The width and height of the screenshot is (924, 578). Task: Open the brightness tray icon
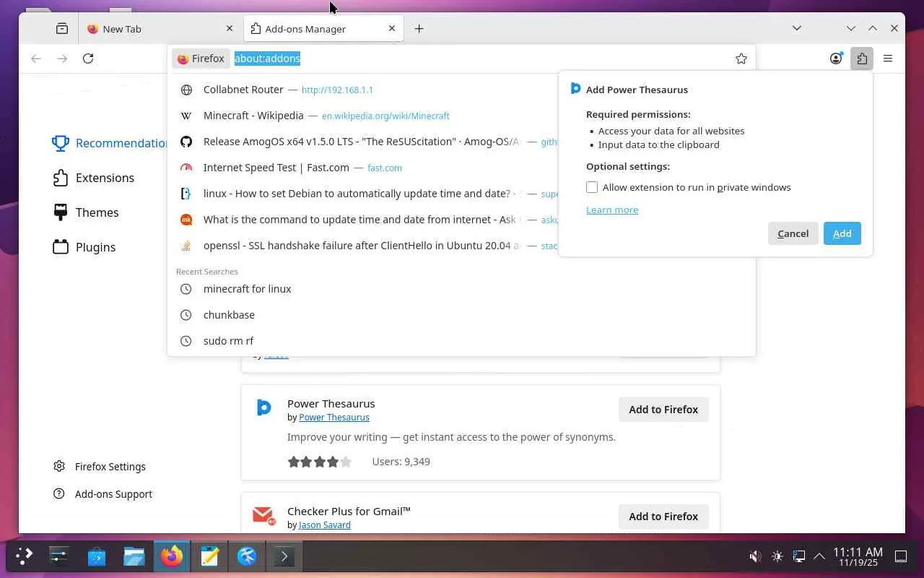777,556
